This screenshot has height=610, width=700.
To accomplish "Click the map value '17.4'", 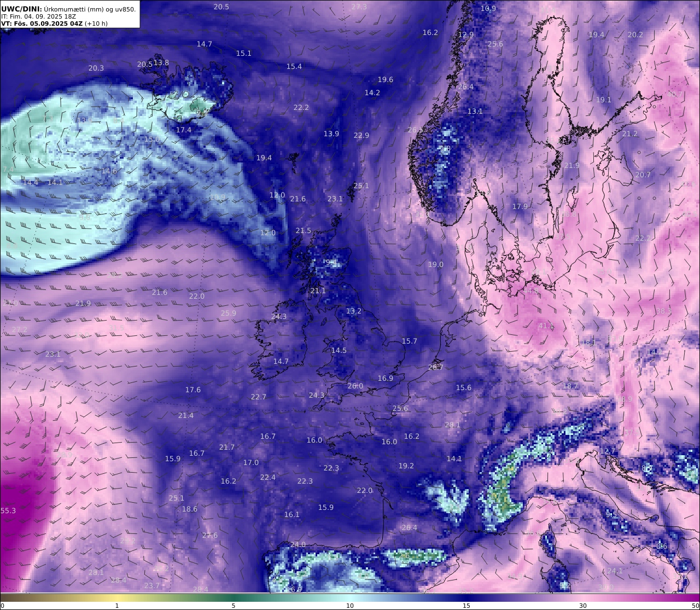I will coord(184,130).
